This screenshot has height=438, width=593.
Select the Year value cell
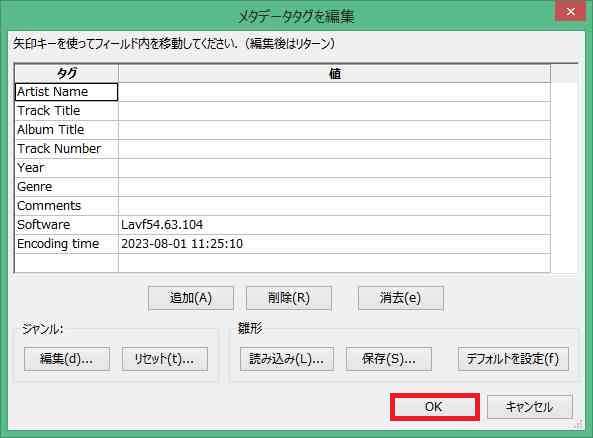tap(334, 168)
